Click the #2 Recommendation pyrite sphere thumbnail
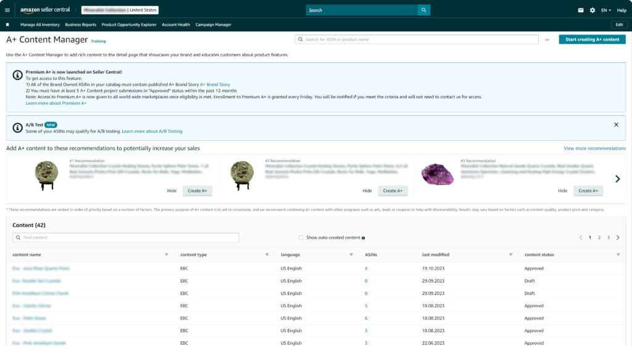 tap(242, 175)
